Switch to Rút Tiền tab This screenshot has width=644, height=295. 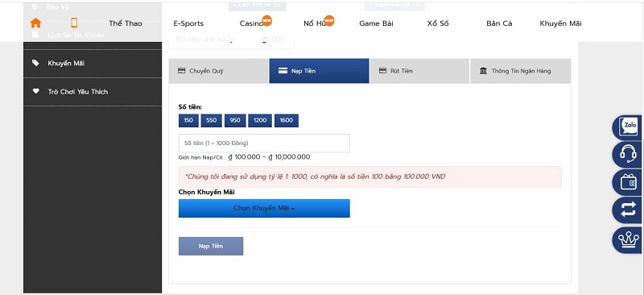coord(419,71)
